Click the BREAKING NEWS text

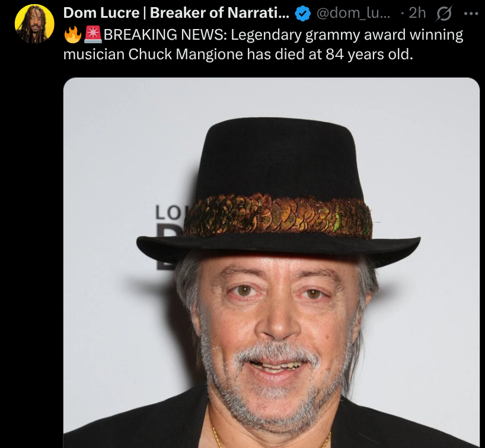tap(165, 34)
